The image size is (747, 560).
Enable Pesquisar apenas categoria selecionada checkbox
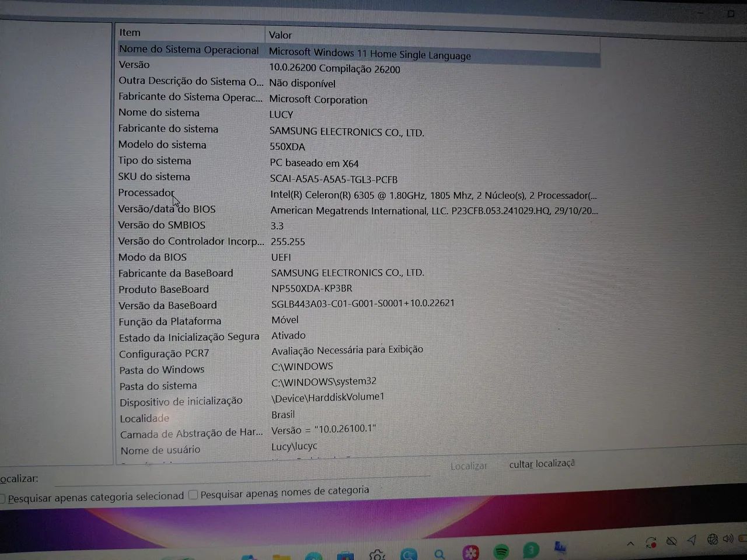(2, 498)
